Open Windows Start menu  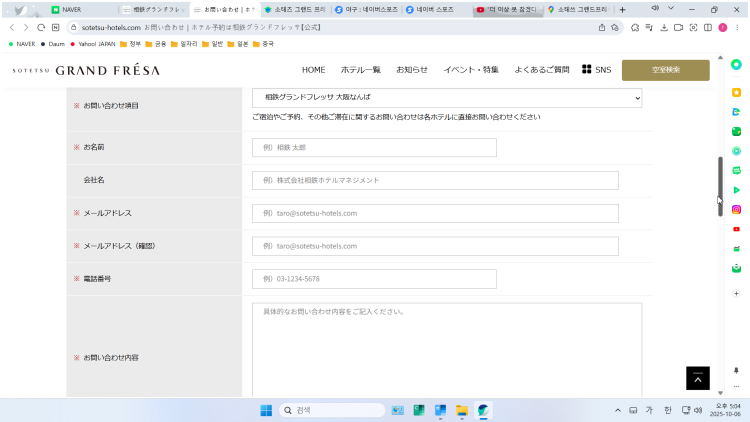[266, 410]
